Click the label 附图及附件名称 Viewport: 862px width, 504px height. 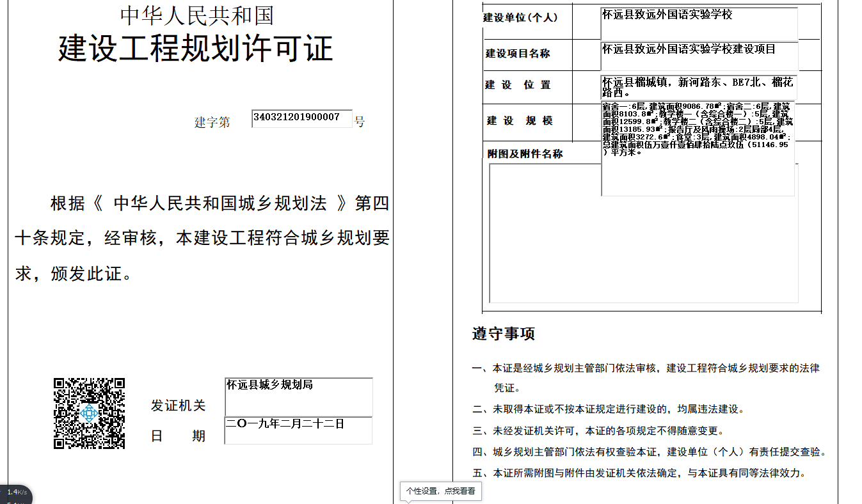tap(525, 154)
